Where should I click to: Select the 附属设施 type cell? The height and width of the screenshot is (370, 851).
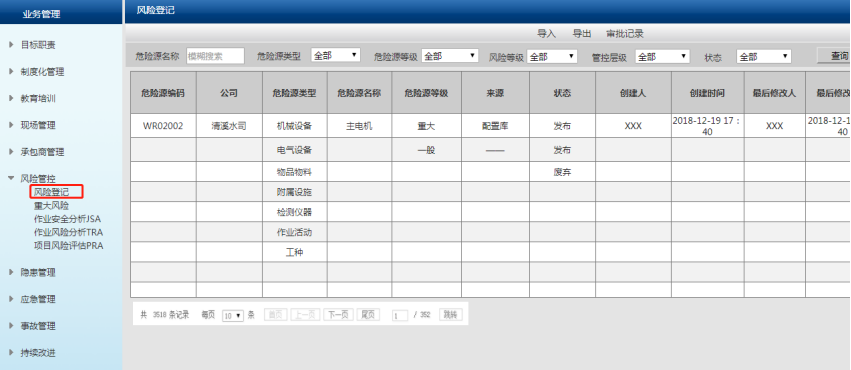[x=295, y=192]
